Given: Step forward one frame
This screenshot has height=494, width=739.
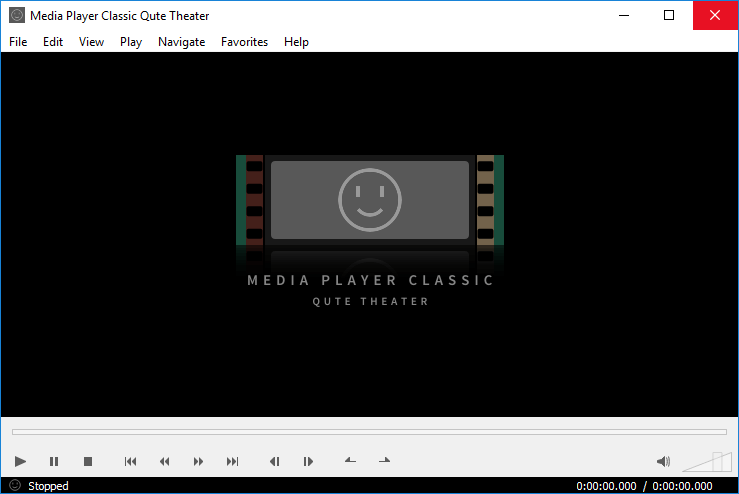Looking at the screenshot, I should coord(308,461).
